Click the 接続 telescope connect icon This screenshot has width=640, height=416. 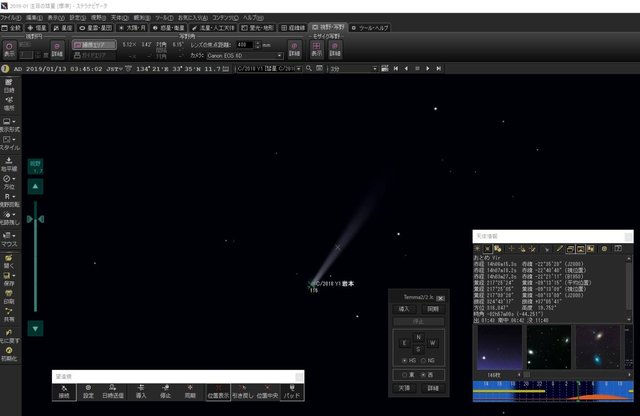[64, 392]
